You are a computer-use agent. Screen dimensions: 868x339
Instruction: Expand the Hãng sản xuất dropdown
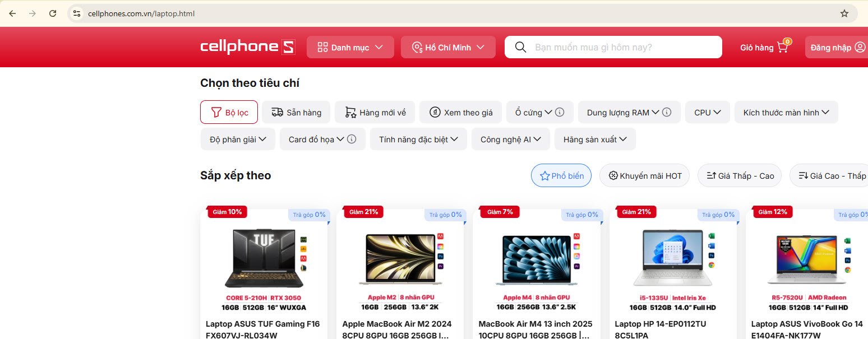click(x=595, y=139)
